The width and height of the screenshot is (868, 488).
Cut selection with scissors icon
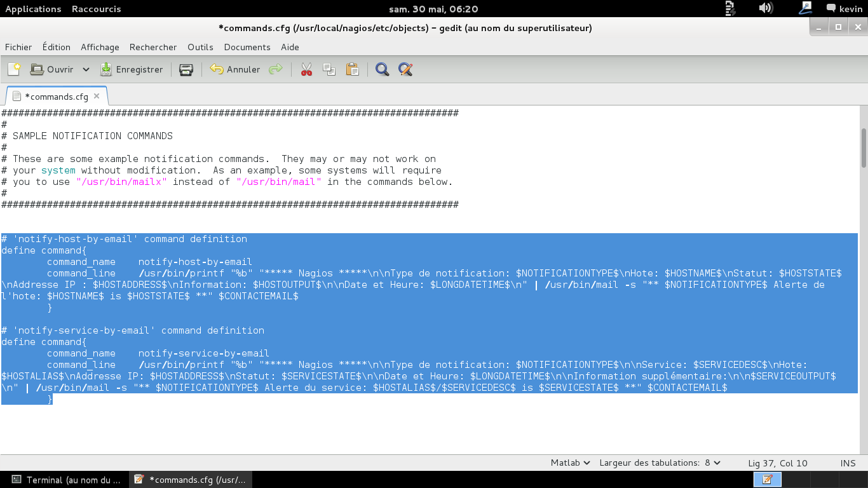[x=306, y=69]
